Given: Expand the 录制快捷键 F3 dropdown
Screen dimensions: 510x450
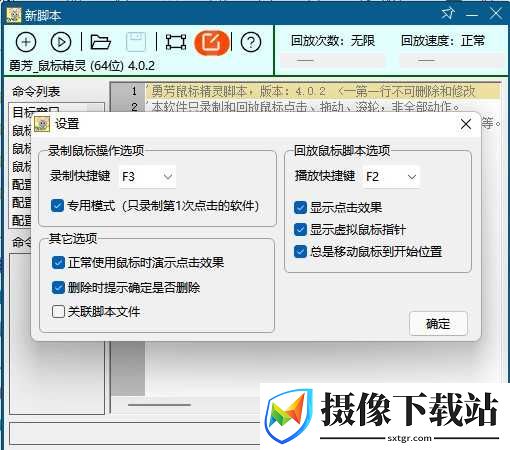Looking at the screenshot, I should 147,176.
